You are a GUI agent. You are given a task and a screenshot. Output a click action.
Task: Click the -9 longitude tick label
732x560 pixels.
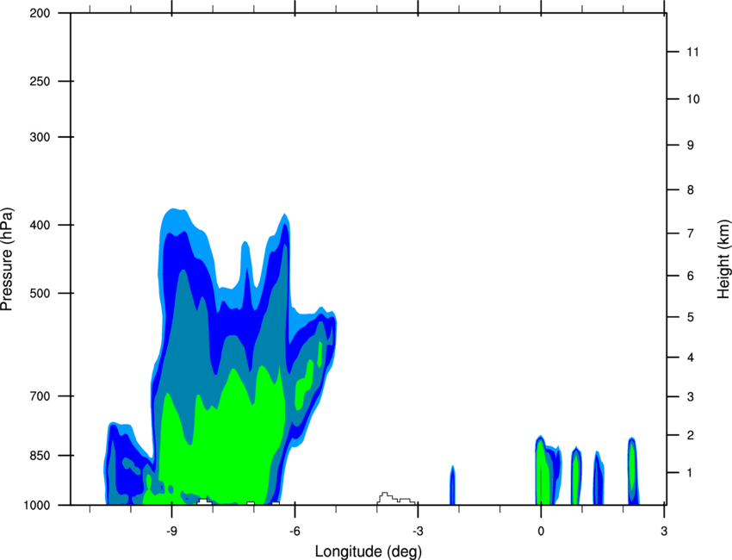tap(171, 532)
